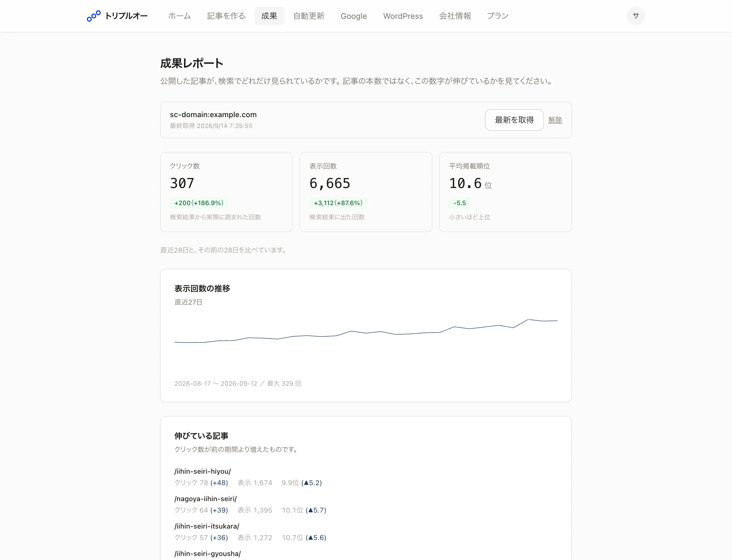Click the -5.5 position change badge
Image resolution: width=732 pixels, height=560 pixels.
point(460,203)
